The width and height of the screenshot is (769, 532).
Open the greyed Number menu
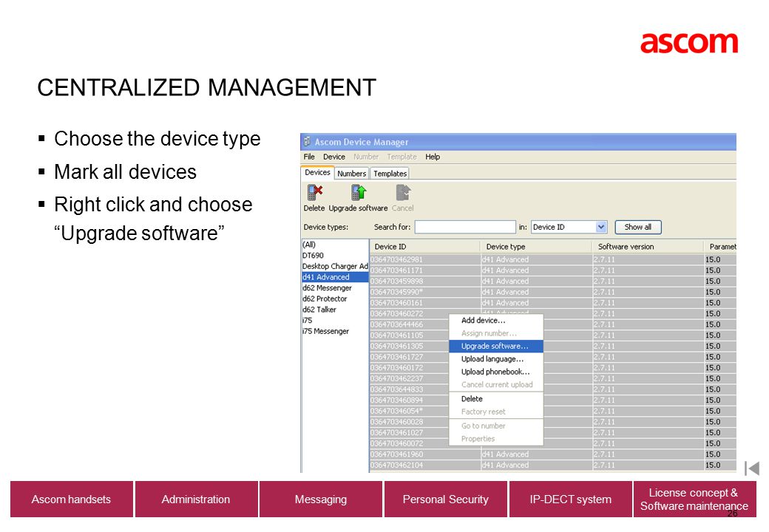[366, 157]
